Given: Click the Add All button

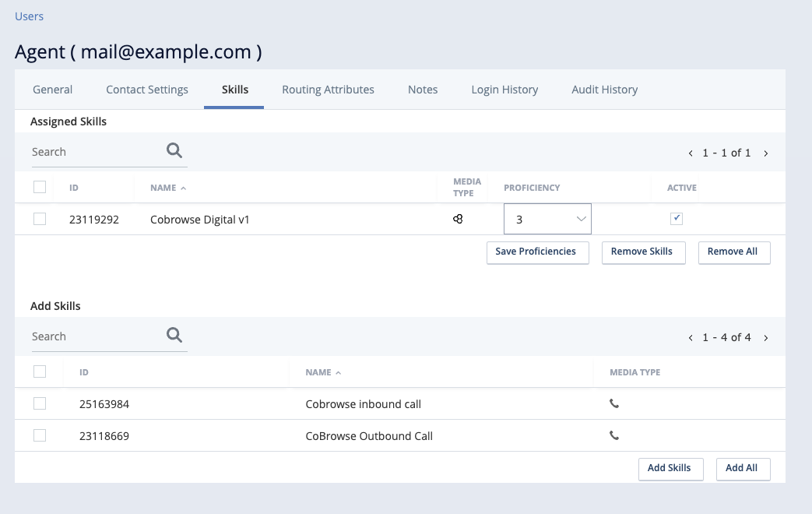Looking at the screenshot, I should (743, 468).
